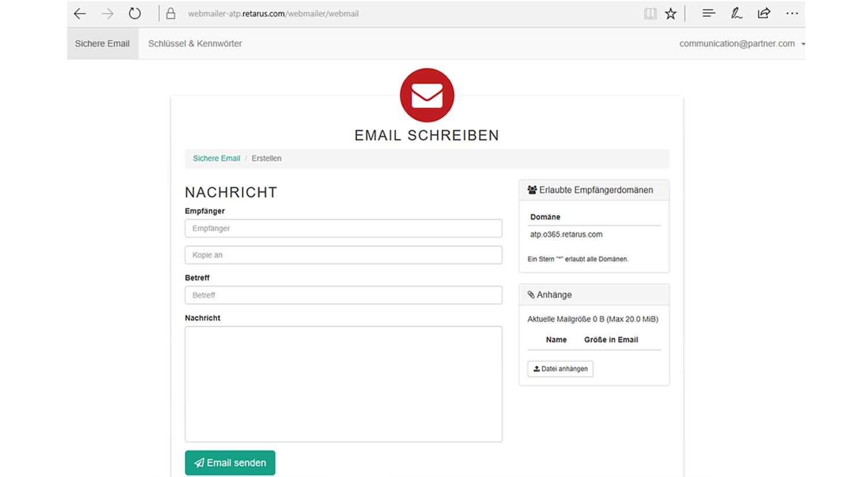The width and height of the screenshot is (868, 477).
Task: Click the browser forward arrow
Action: click(x=107, y=13)
